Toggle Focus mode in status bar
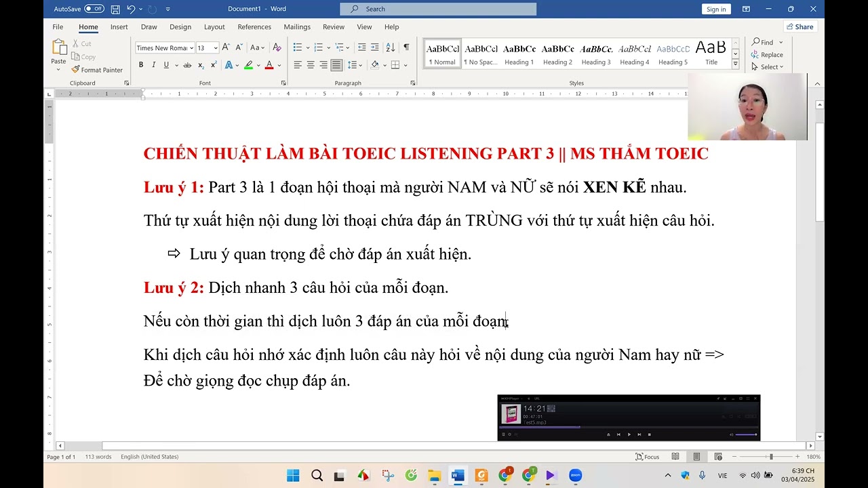The image size is (868, 488). 648,457
